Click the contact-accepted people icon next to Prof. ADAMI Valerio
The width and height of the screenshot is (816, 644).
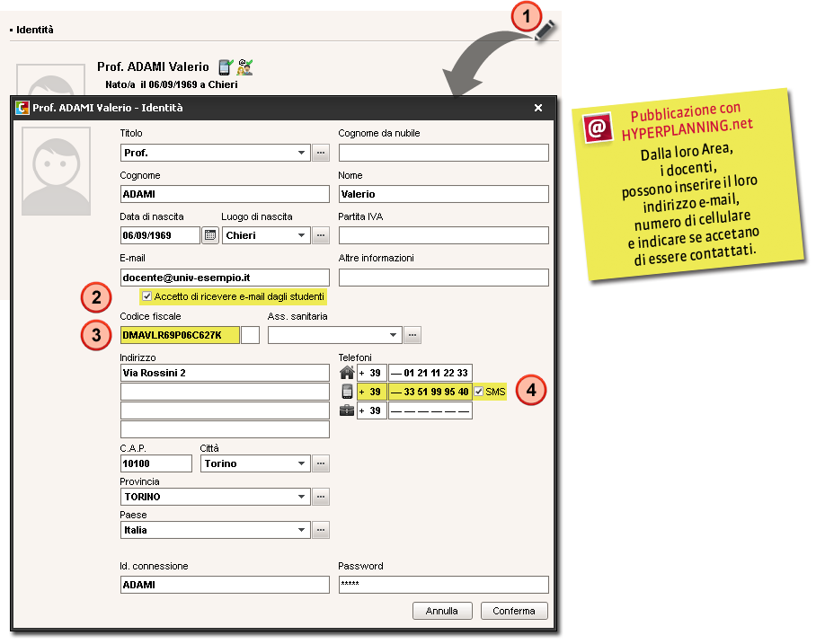coord(244,67)
